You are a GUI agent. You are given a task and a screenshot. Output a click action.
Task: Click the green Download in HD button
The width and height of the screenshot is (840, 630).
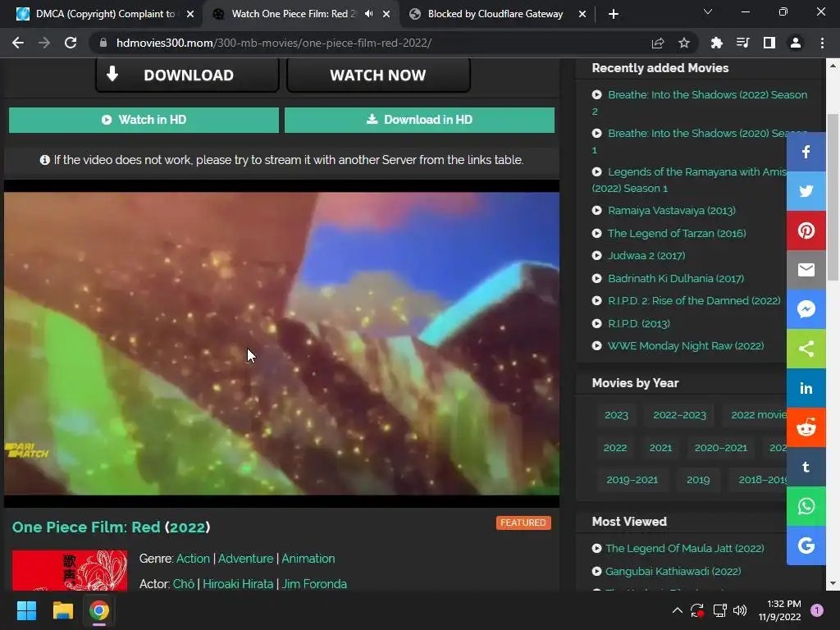[419, 120]
